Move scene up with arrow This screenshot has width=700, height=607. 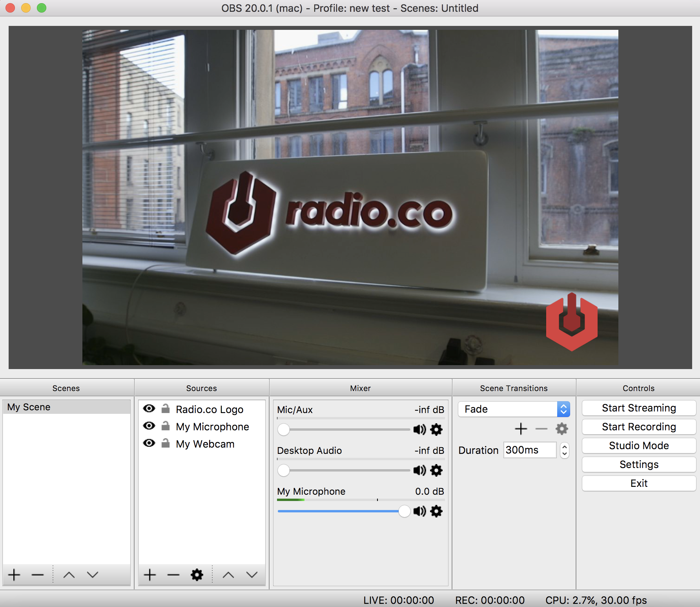pyautogui.click(x=69, y=575)
